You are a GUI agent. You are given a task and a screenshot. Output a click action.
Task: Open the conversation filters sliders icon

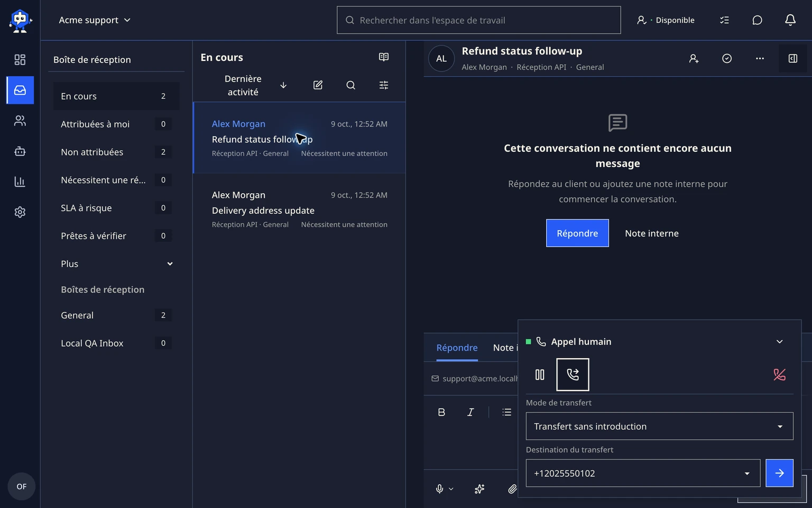[384, 85]
